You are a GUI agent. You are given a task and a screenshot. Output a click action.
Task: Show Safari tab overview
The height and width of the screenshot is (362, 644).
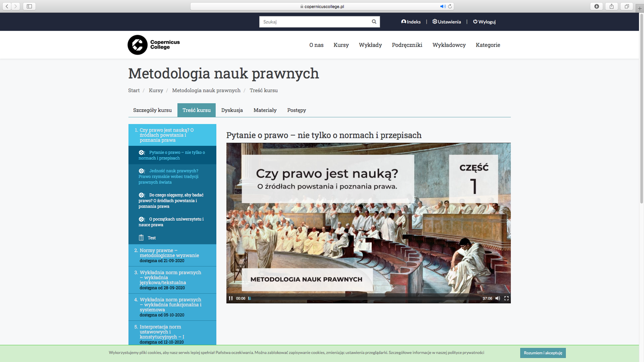[627, 6]
